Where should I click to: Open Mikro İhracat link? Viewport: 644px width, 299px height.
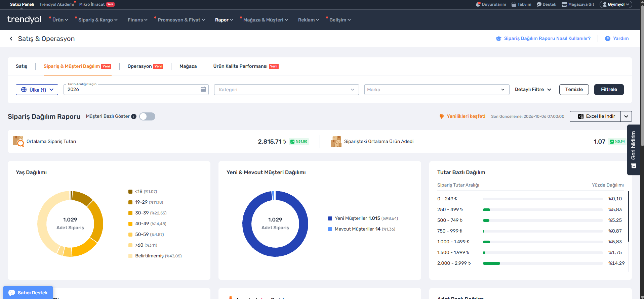(97, 4)
